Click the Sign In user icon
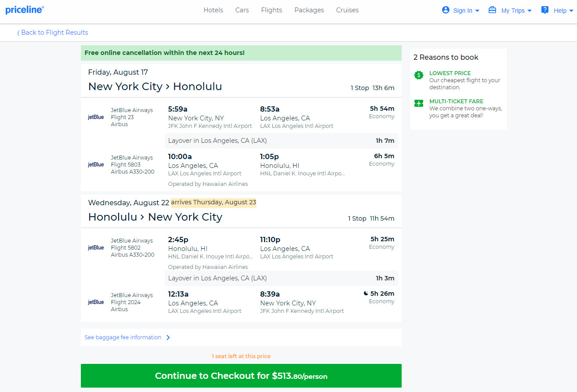The image size is (577, 392). (x=446, y=10)
